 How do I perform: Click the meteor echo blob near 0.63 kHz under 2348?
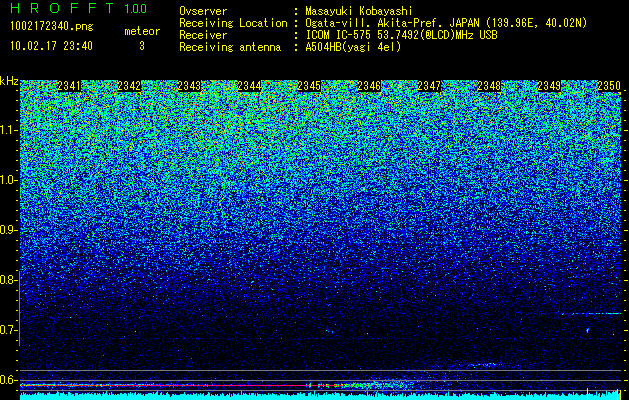point(485,365)
